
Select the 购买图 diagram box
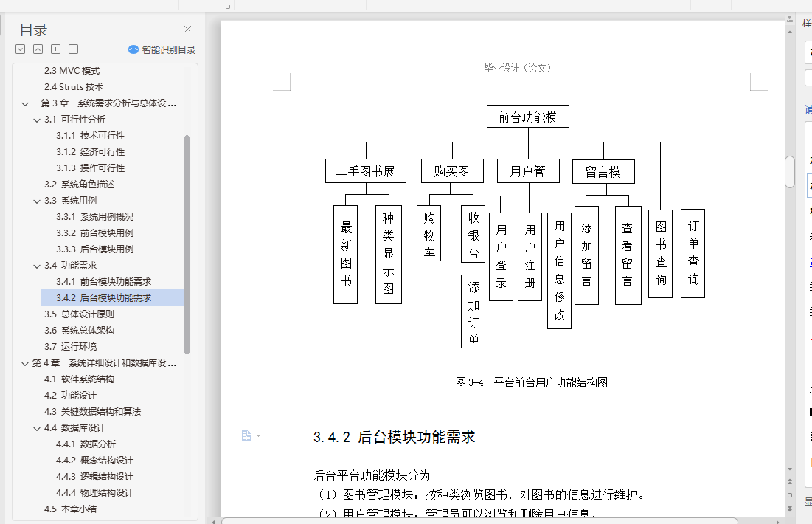click(x=452, y=171)
